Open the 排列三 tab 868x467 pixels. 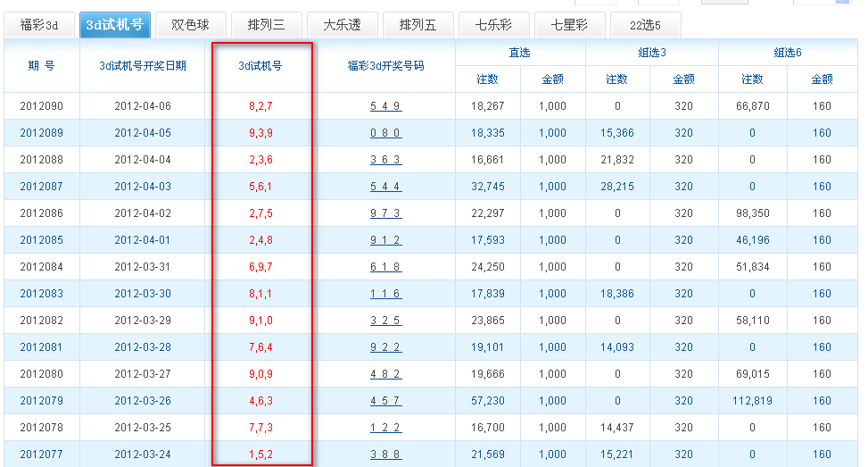pos(267,26)
